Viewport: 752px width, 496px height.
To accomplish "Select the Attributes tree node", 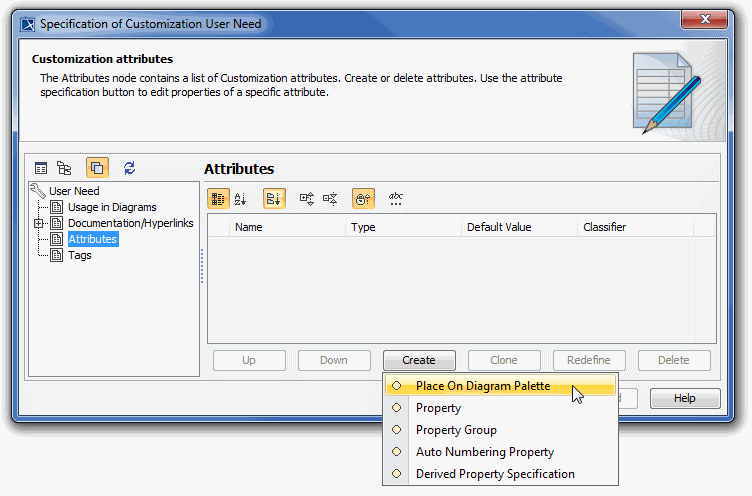I will (x=93, y=239).
